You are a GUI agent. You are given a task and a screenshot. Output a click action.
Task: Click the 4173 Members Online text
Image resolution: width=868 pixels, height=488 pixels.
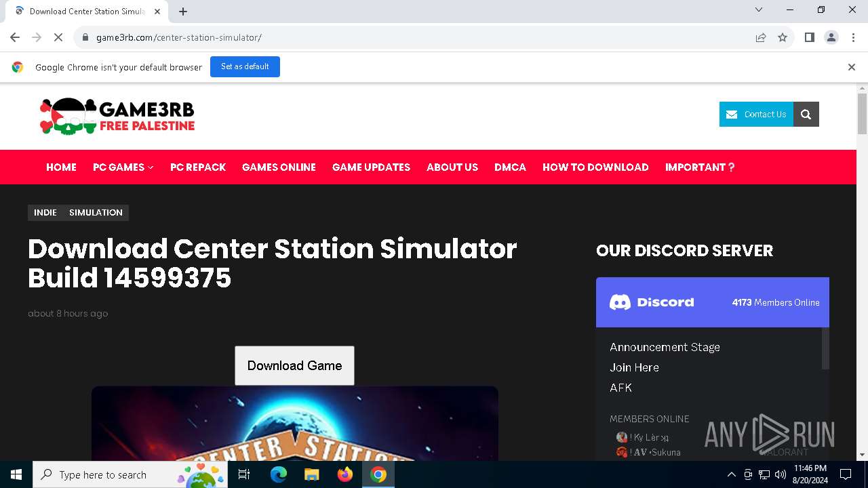point(776,302)
